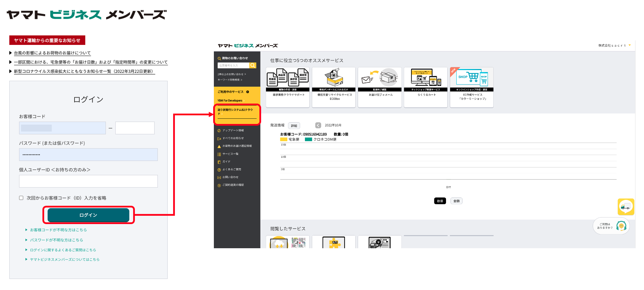Click the green ログイン button
Image resolution: width=644 pixels, height=290 pixels.
click(88, 215)
